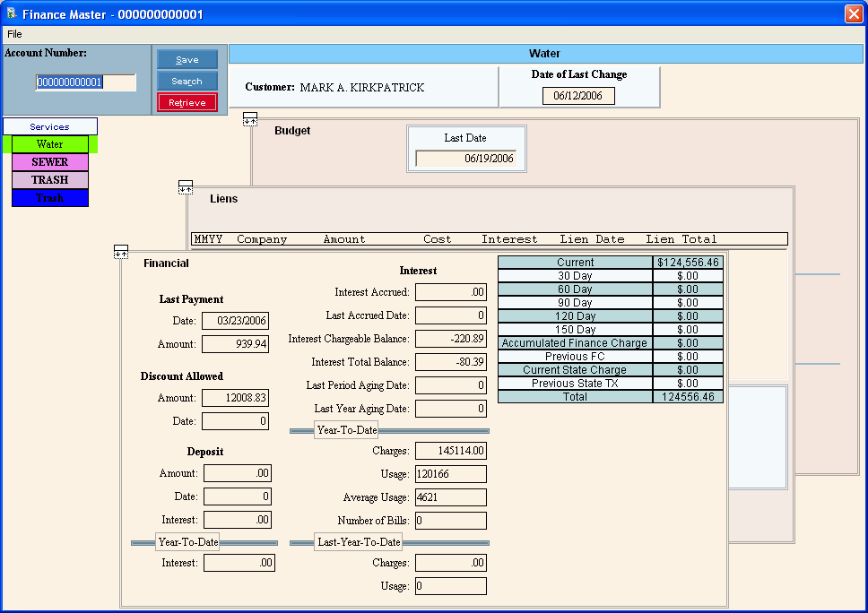Image resolution: width=868 pixels, height=613 pixels.
Task: Click the Current State Charge row label
Action: 575,369
